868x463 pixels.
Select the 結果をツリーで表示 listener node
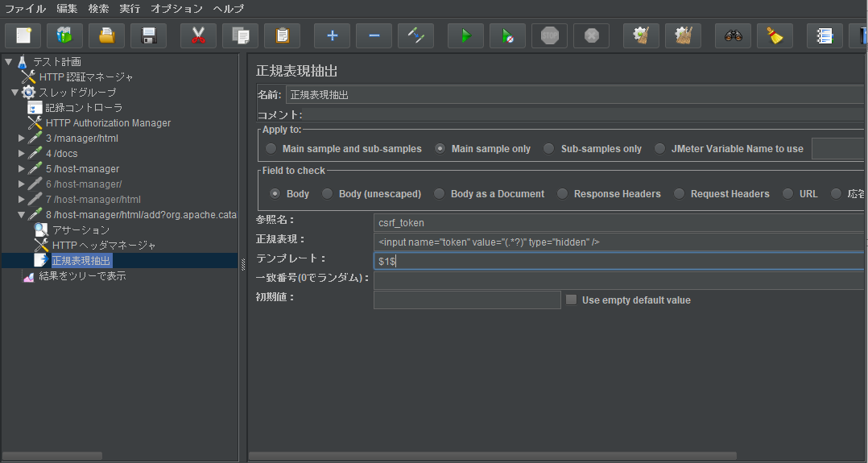point(82,276)
